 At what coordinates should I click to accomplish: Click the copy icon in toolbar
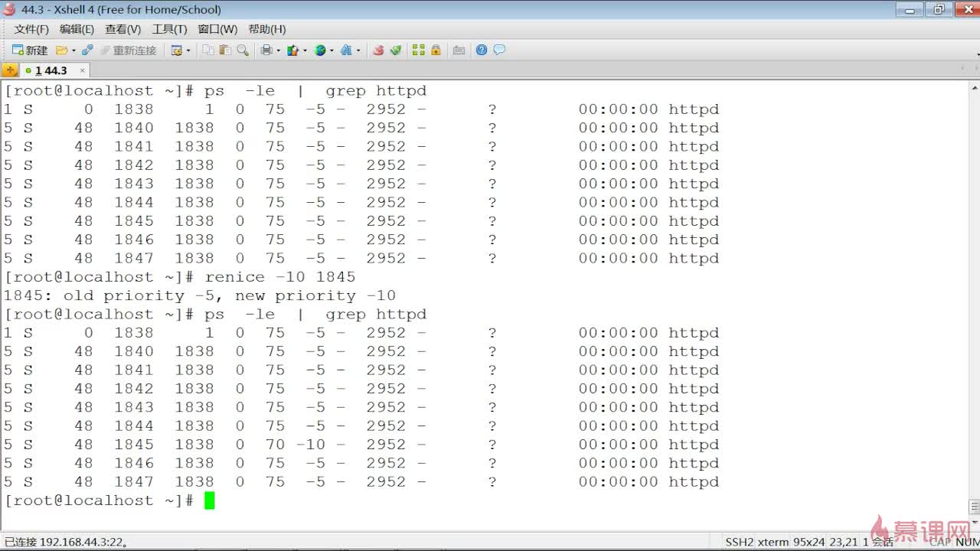tap(208, 50)
